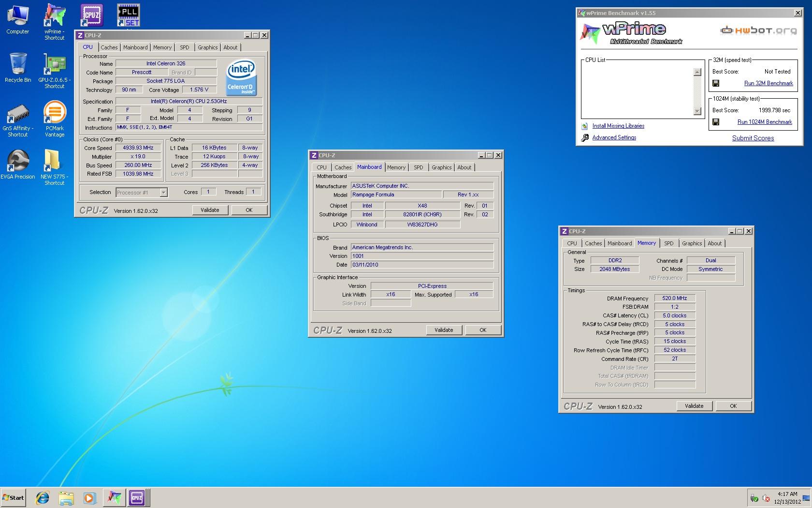Click the DRAM Frequency 520.0 MHz value
The width and height of the screenshot is (812, 508).
click(x=675, y=299)
